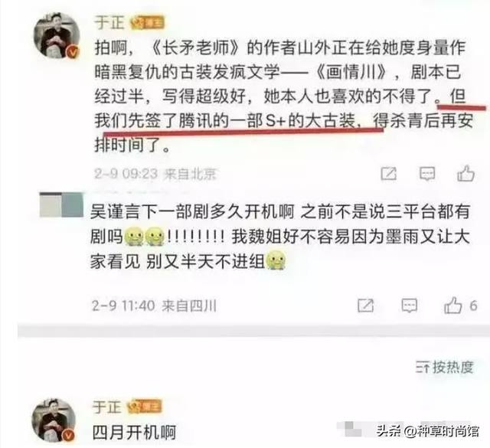Like the comment with 6 likes
490x448 pixels.
[453, 305]
